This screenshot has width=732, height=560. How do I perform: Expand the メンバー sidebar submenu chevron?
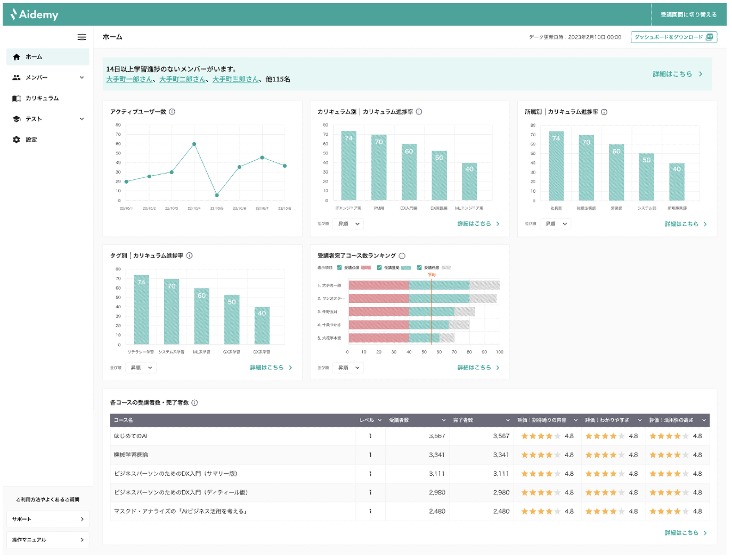(82, 78)
